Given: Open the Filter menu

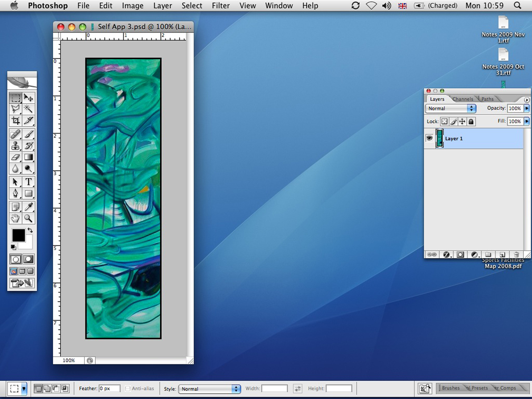Looking at the screenshot, I should [x=221, y=6].
